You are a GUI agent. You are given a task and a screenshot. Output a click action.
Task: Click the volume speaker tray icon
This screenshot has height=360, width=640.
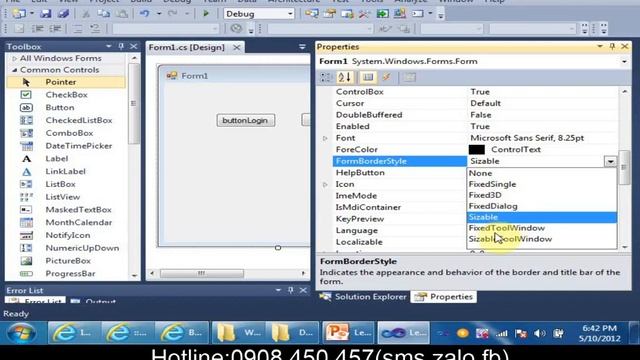pyautogui.click(x=540, y=333)
